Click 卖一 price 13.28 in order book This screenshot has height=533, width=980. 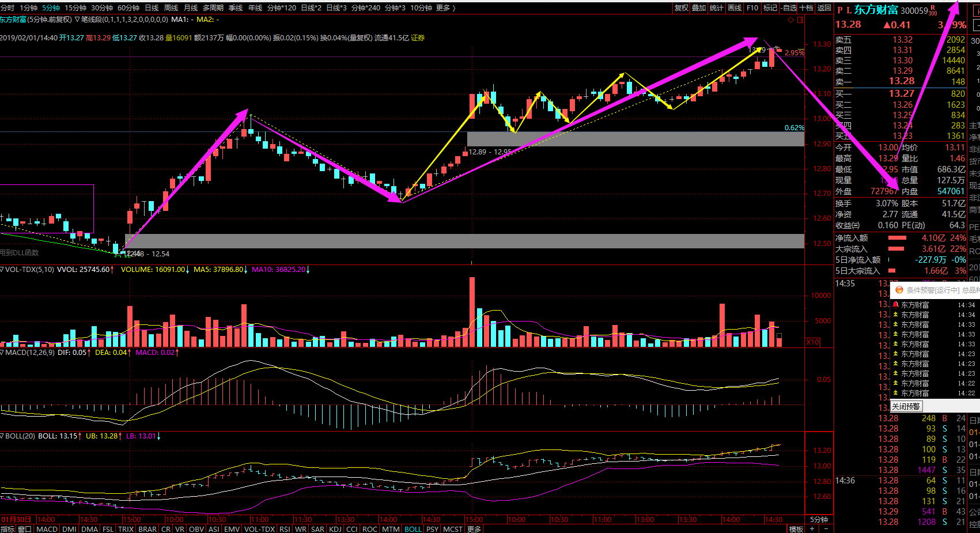(x=902, y=81)
